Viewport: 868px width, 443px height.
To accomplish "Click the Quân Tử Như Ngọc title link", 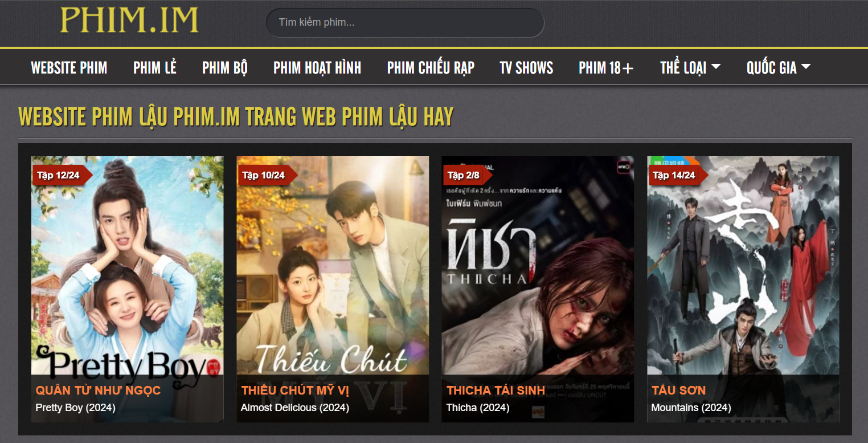I will (x=98, y=391).
